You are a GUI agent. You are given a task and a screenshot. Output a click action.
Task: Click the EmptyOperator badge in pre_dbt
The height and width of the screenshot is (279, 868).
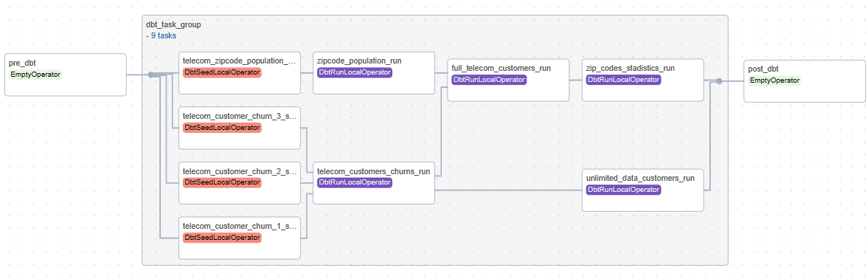pyautogui.click(x=35, y=74)
